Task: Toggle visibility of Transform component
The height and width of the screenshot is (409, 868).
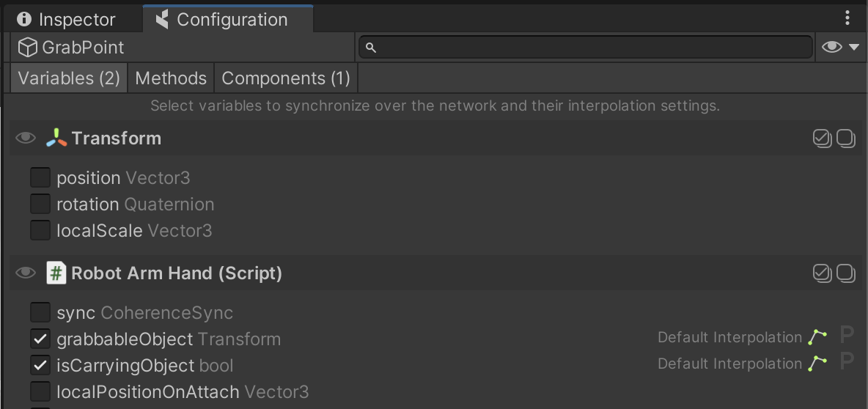Action: tap(26, 139)
